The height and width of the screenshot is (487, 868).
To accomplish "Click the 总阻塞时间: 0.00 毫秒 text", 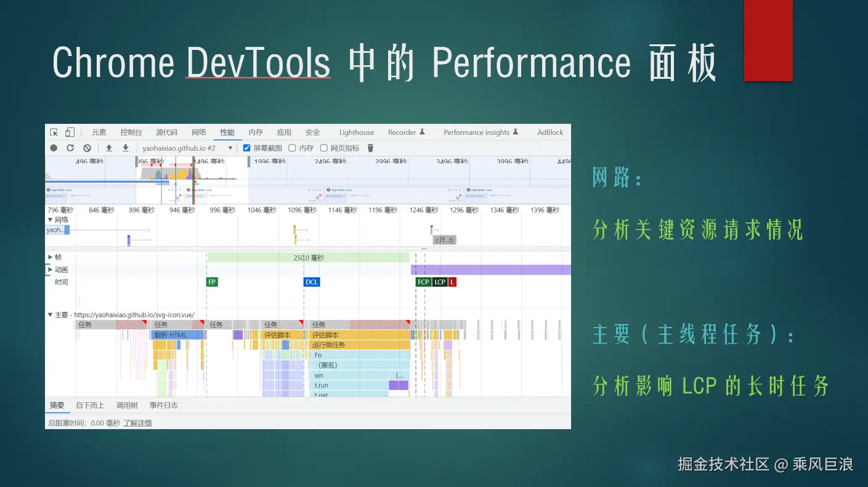I will point(84,423).
